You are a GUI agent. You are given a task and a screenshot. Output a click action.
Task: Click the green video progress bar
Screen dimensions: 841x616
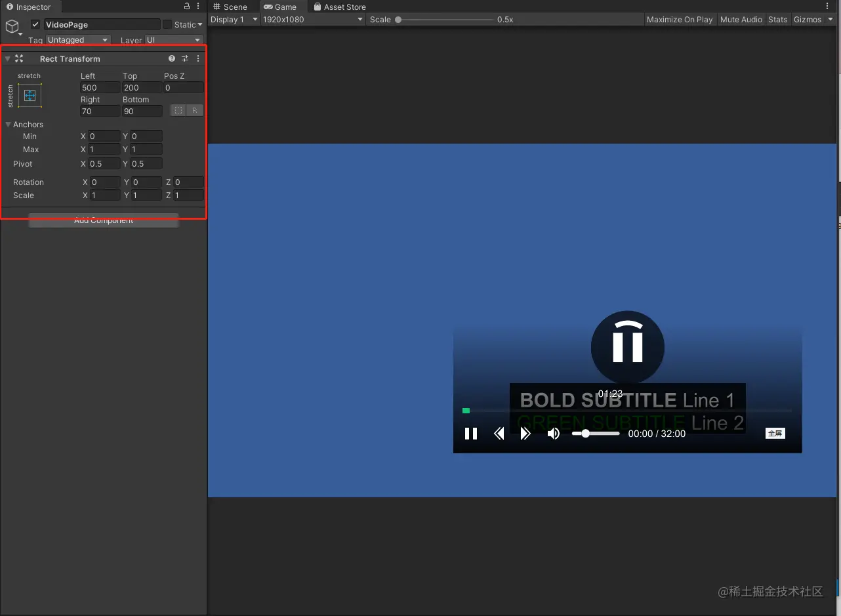click(x=466, y=411)
